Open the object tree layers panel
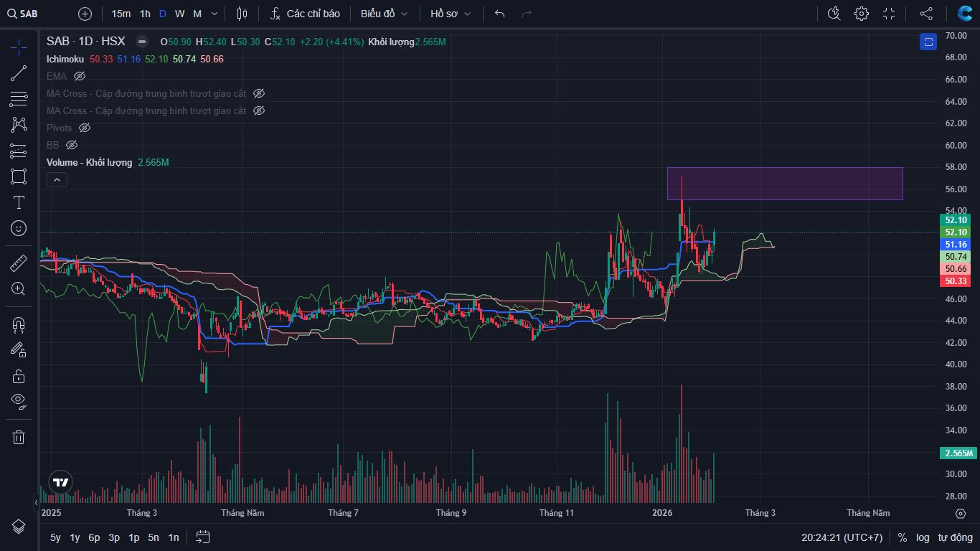The image size is (980, 551). [19, 527]
